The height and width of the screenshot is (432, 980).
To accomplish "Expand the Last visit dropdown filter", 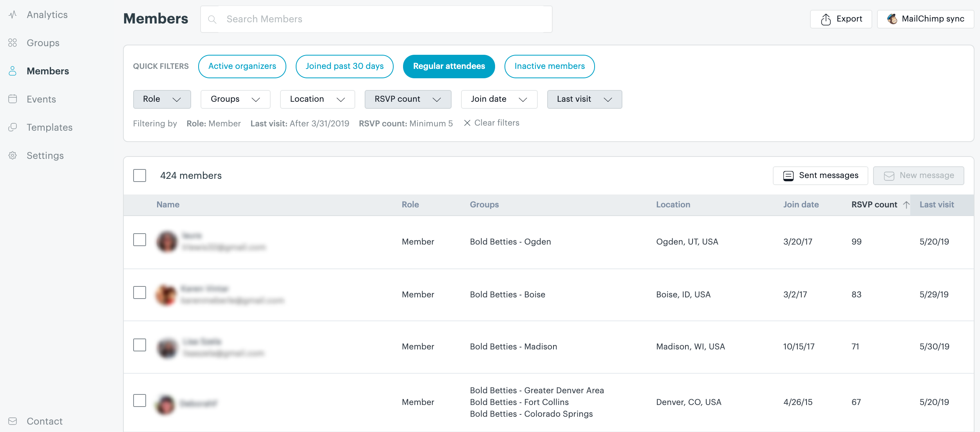I will coord(584,99).
